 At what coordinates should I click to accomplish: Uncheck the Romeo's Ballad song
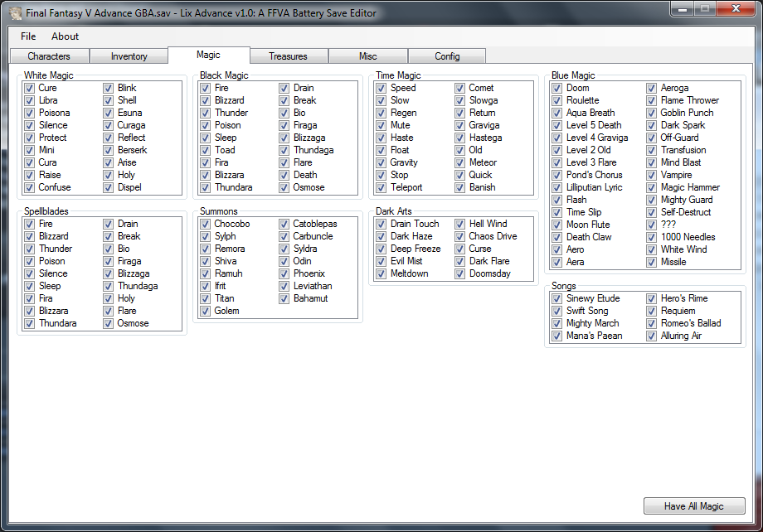click(651, 323)
